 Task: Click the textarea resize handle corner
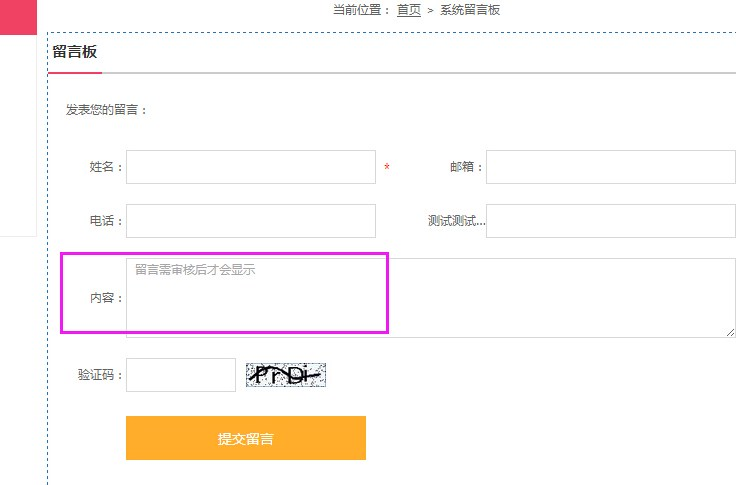tap(730, 332)
